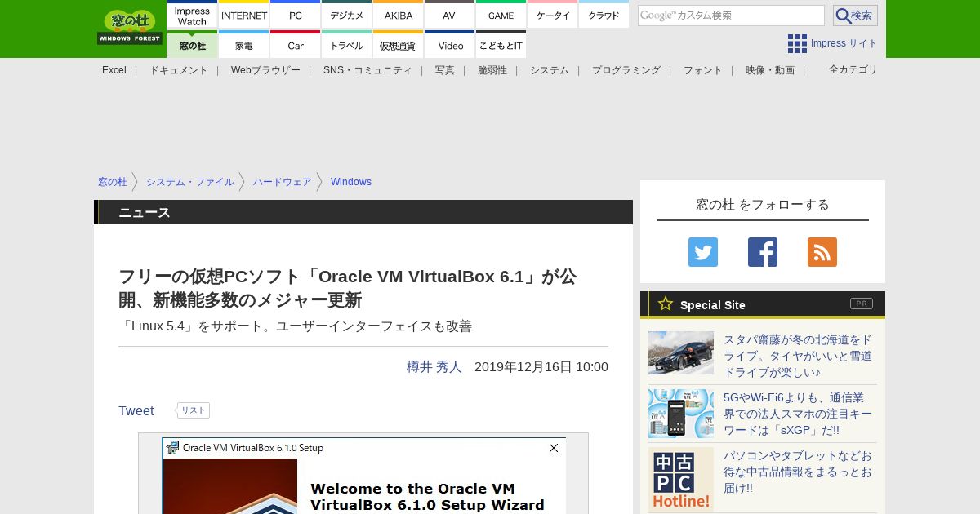Open author 樽井 秀人 link
Viewport: 980px width, 514px height.
coord(434,367)
